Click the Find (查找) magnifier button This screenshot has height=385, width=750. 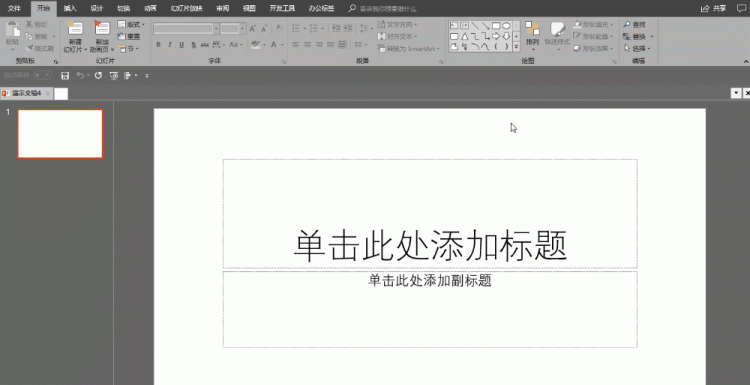634,24
